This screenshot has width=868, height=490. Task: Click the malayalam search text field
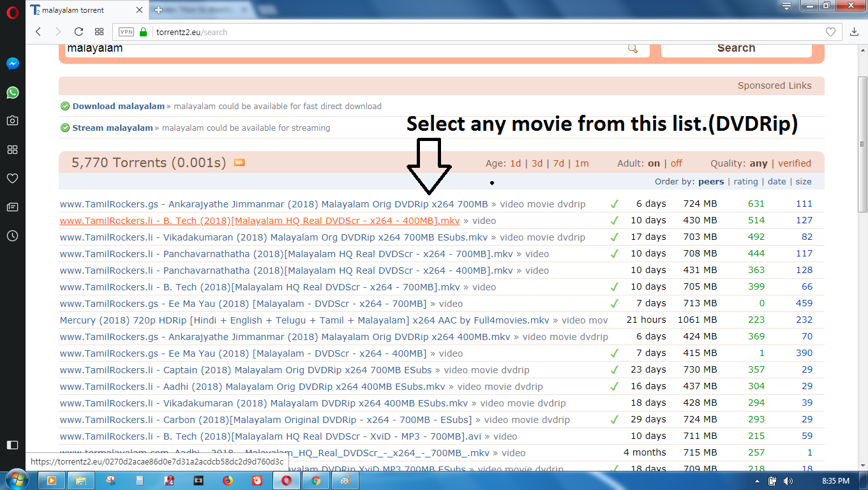pyautogui.click(x=345, y=48)
